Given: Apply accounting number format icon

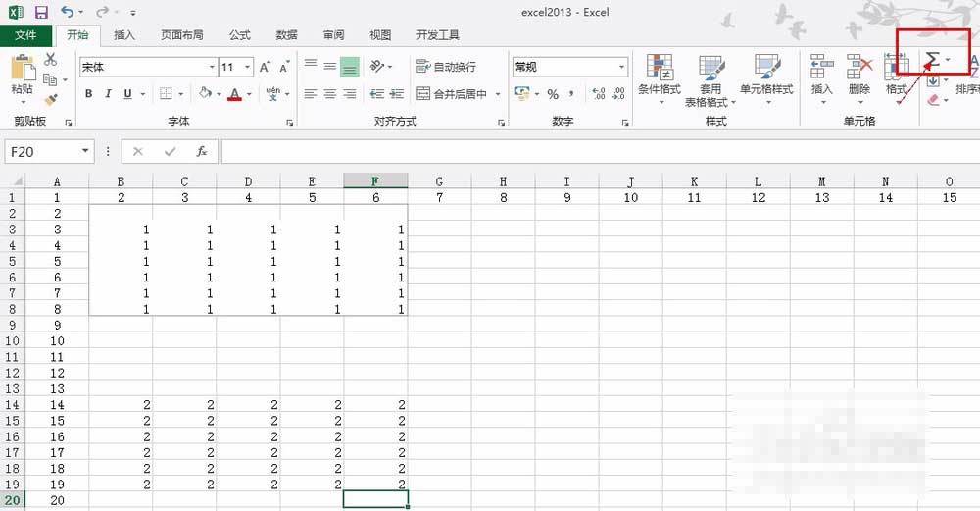Looking at the screenshot, I should tap(522, 94).
